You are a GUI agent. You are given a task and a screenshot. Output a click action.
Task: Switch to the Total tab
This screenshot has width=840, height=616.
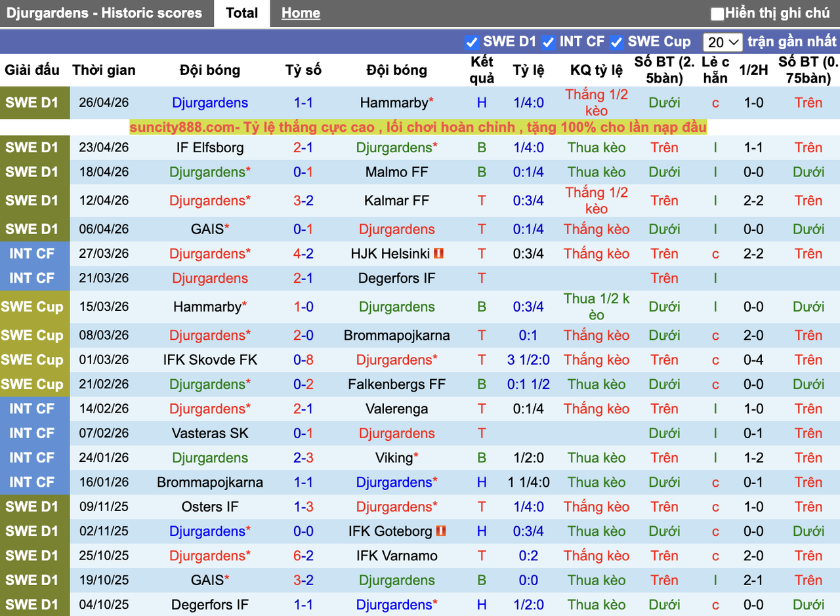point(241,13)
